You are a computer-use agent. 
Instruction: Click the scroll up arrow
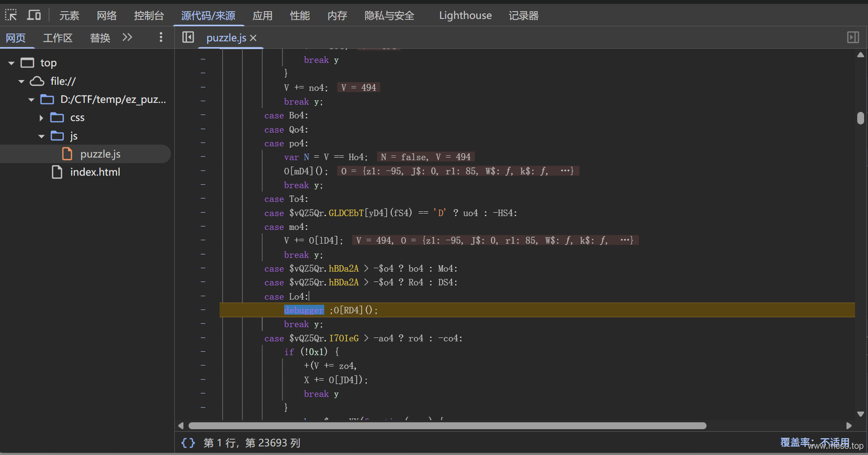(860, 55)
